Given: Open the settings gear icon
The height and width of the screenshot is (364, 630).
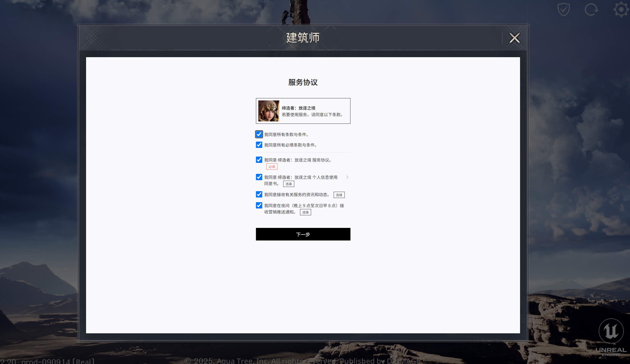Looking at the screenshot, I should 621,10.
